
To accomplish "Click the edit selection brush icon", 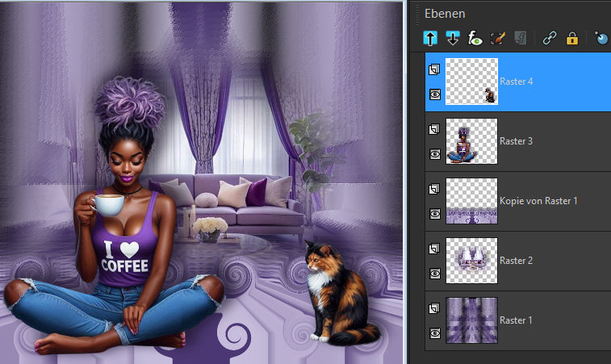I will pyautogui.click(x=498, y=38).
